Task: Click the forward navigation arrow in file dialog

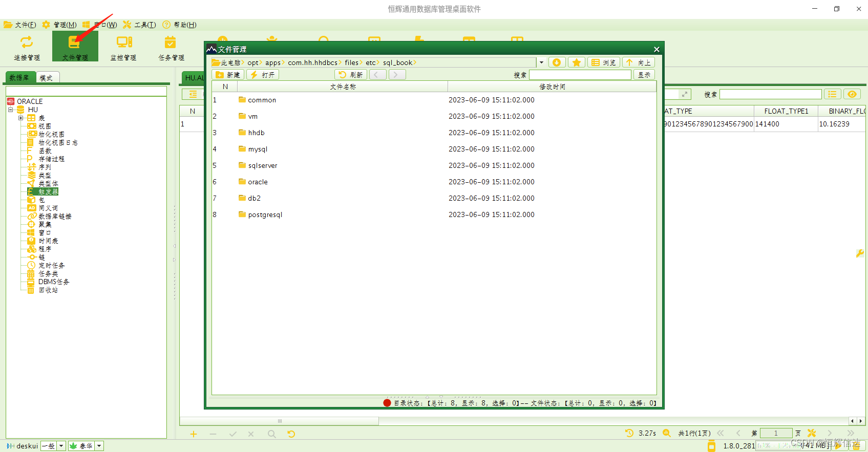Action: pyautogui.click(x=397, y=75)
